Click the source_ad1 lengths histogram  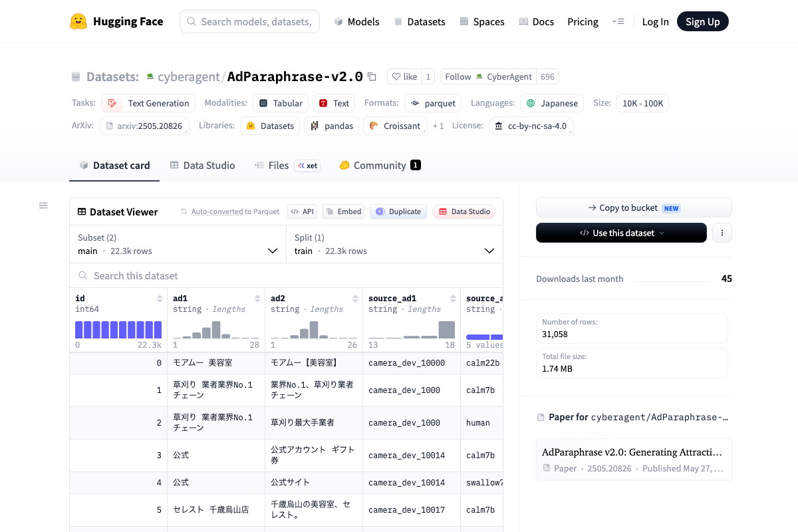412,330
